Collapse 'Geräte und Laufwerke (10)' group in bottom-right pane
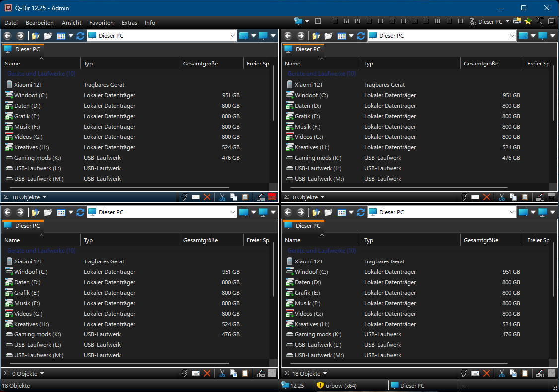Screen dimensions: 559x392 pyautogui.click(x=322, y=251)
